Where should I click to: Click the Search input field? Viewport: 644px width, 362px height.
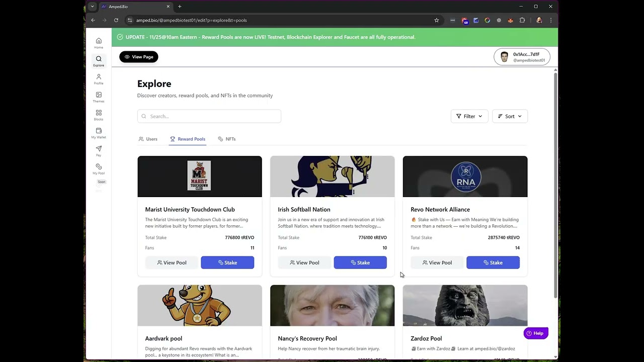(x=209, y=116)
